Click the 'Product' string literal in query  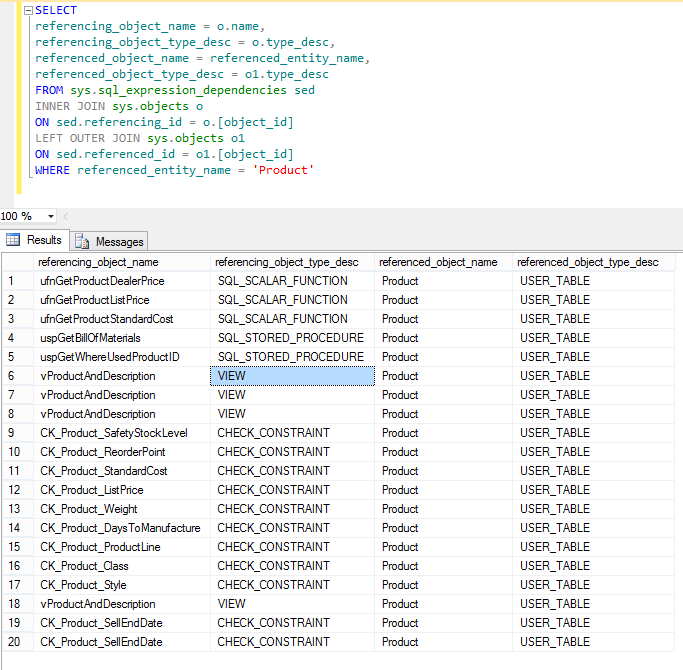[x=283, y=170]
